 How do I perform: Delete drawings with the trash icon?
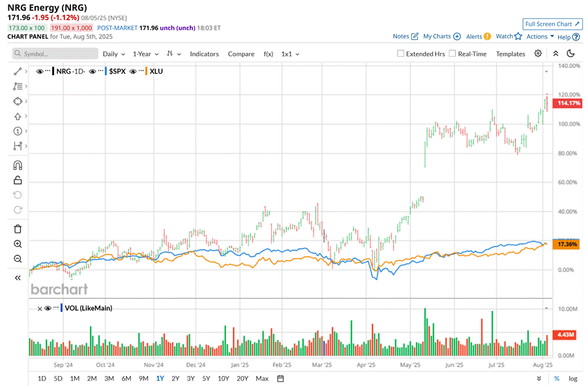click(18, 228)
